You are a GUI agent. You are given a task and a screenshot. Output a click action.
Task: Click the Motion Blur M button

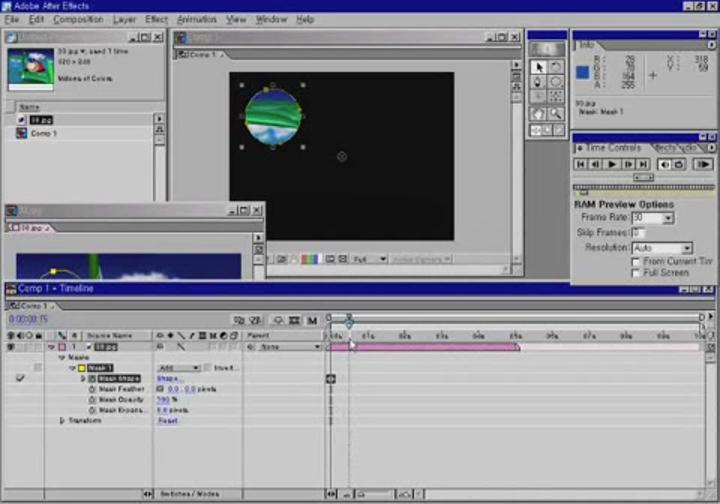[x=312, y=320]
